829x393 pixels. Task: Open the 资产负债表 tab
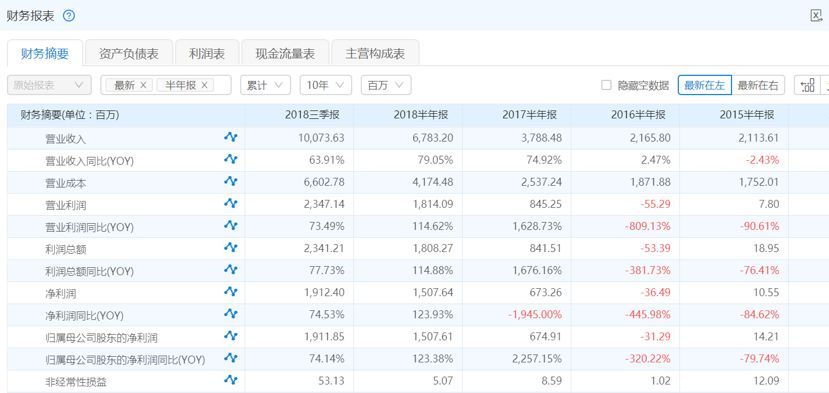point(129,53)
